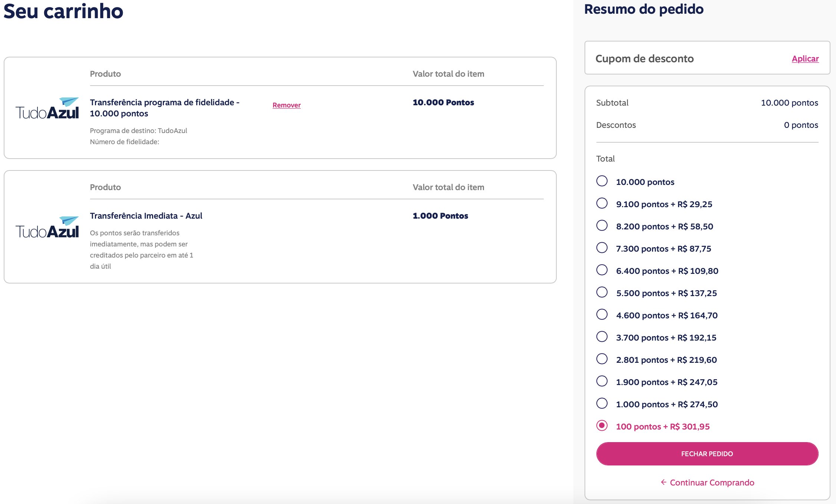
Task: Choose 1.900 pontos + R$ 247,05 option
Action: 602,381
